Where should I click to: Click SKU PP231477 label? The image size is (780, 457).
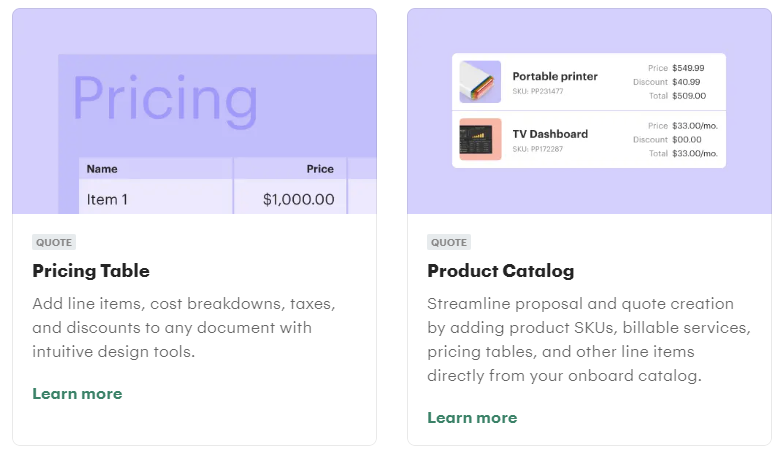click(538, 91)
